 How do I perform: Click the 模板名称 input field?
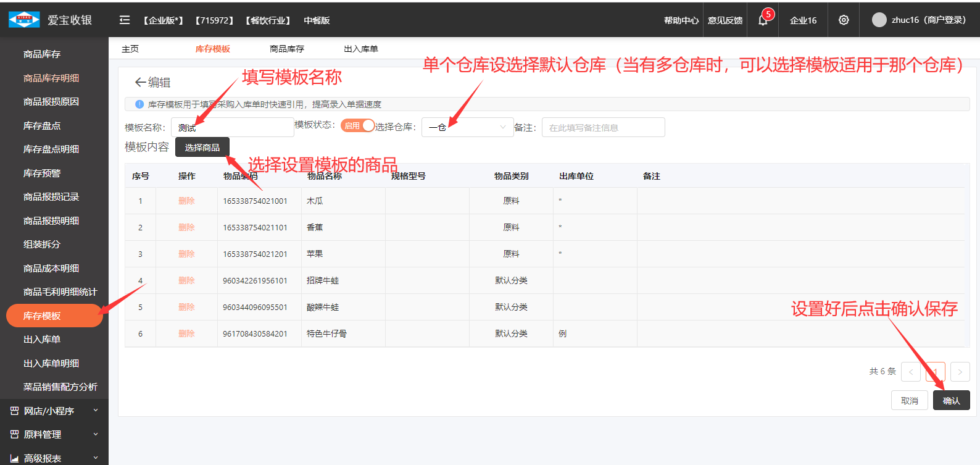(x=232, y=127)
